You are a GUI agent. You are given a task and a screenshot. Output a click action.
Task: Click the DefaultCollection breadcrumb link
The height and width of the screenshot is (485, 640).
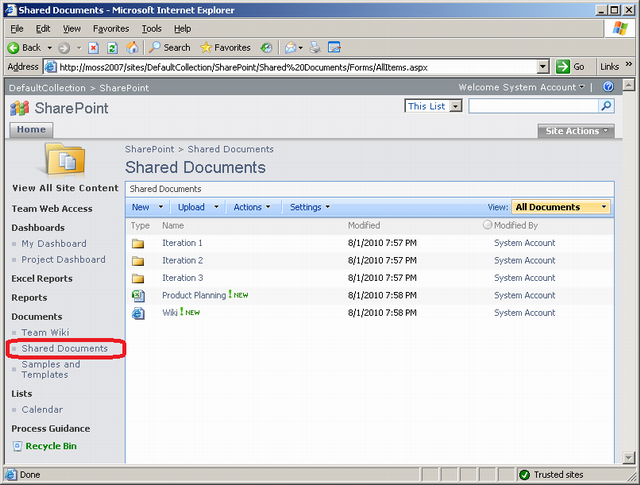47,88
